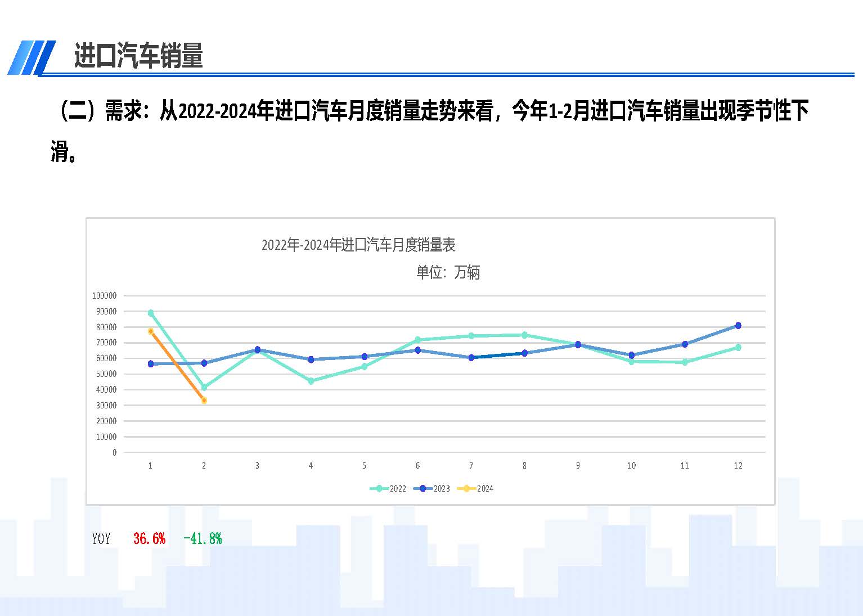Click the 2024 legend marker
This screenshot has height=616, width=863.
click(x=467, y=488)
